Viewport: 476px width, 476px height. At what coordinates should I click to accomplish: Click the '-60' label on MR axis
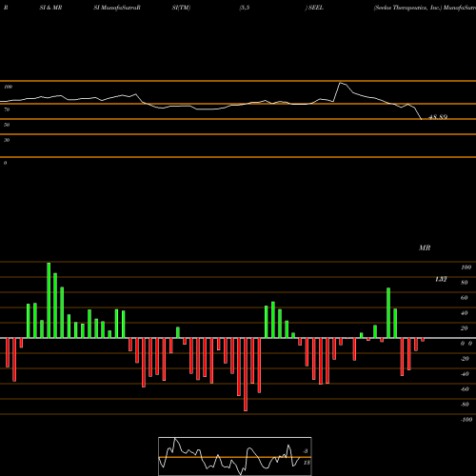point(465,389)
